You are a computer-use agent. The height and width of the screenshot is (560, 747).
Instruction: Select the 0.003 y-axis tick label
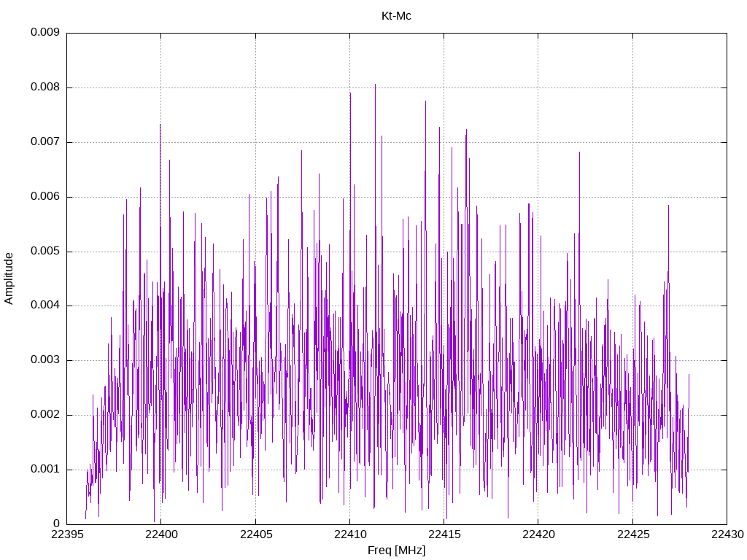click(45, 359)
